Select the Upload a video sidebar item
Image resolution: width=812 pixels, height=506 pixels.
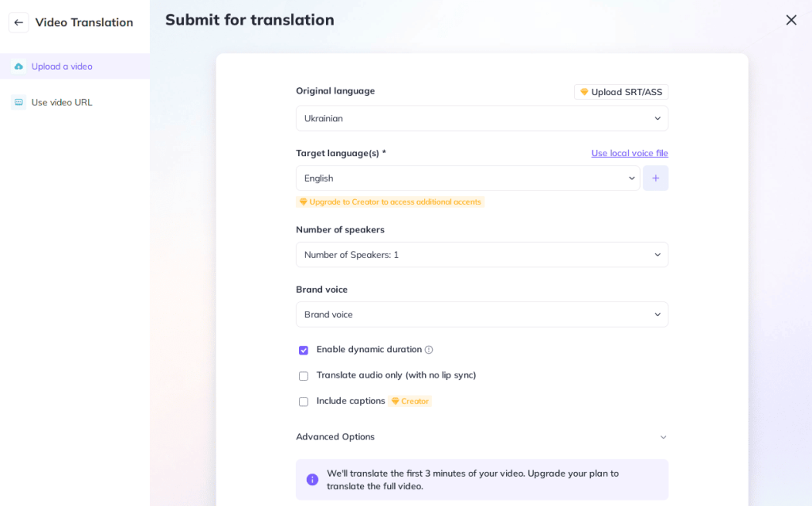pos(62,67)
